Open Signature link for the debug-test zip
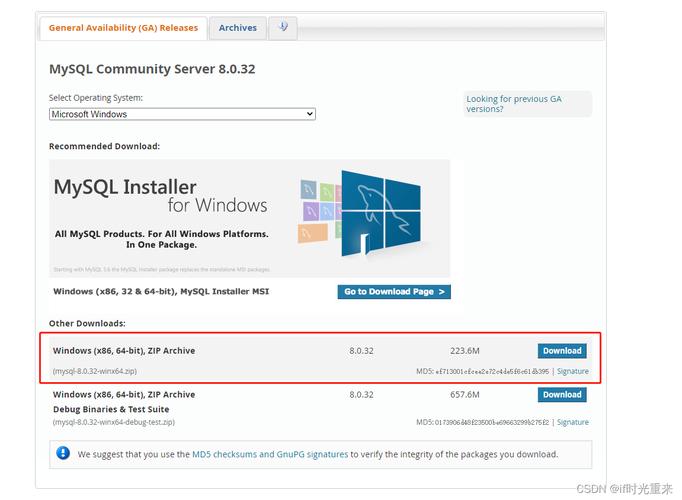The width and height of the screenshot is (682, 500). (573, 422)
